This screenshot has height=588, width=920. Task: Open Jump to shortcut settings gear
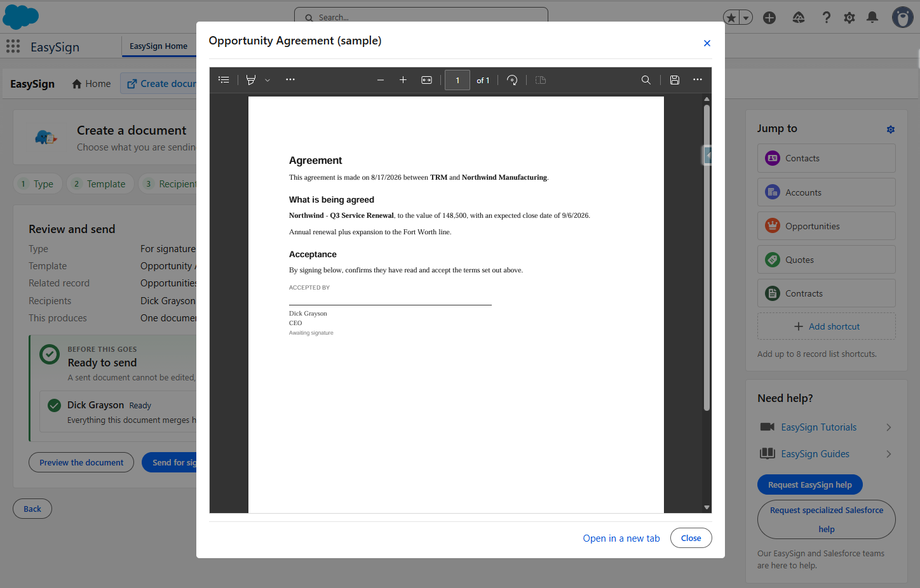(891, 130)
